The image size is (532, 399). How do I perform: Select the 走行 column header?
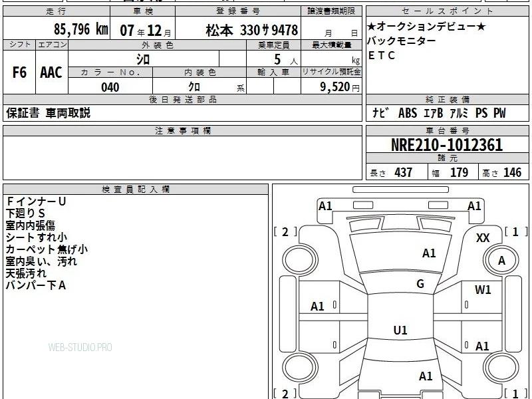[56, 11]
